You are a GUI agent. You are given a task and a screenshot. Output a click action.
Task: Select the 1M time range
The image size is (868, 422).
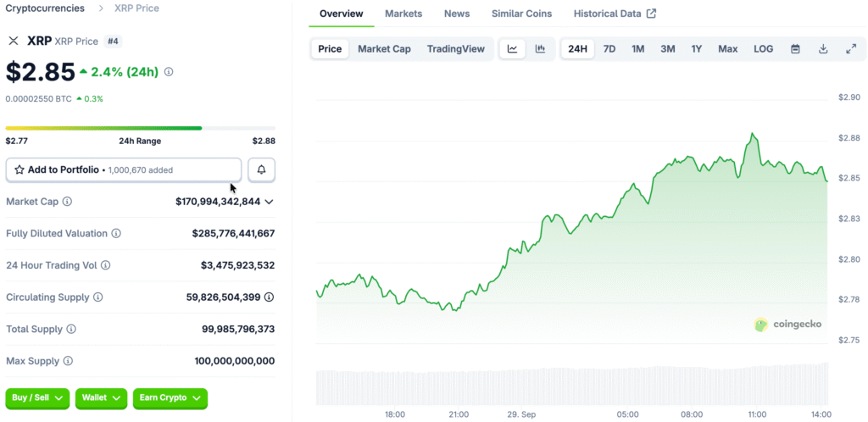pos(637,48)
